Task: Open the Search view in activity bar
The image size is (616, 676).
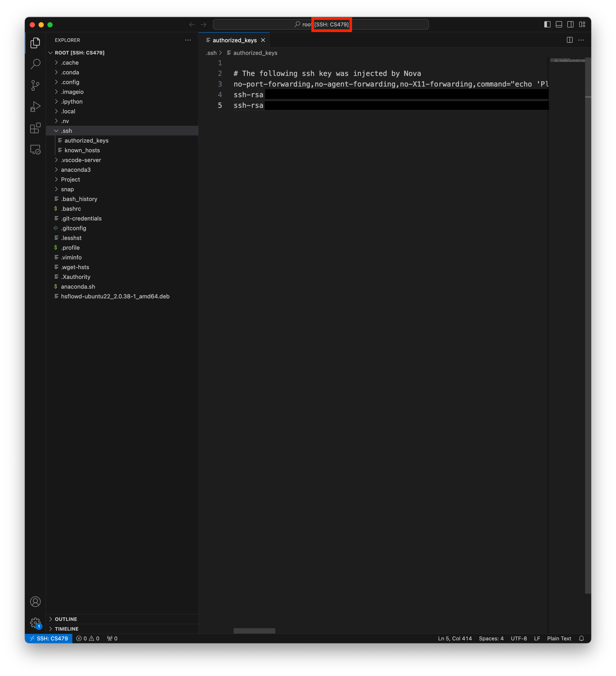Action: click(x=35, y=64)
